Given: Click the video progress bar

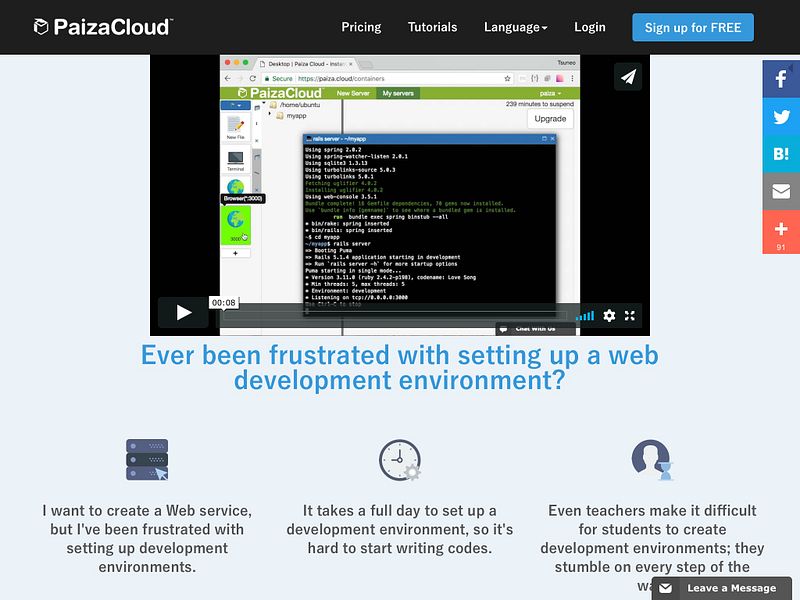Looking at the screenshot, I should pyautogui.click(x=394, y=316).
